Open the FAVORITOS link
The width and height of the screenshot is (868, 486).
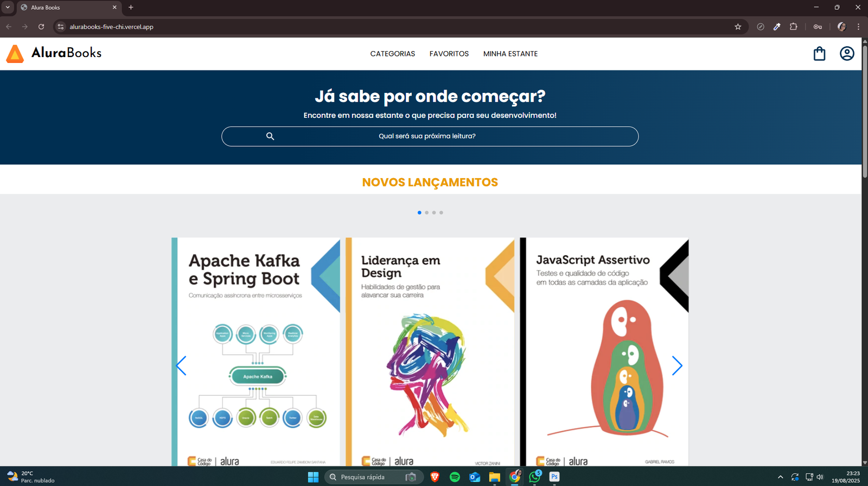[449, 54]
